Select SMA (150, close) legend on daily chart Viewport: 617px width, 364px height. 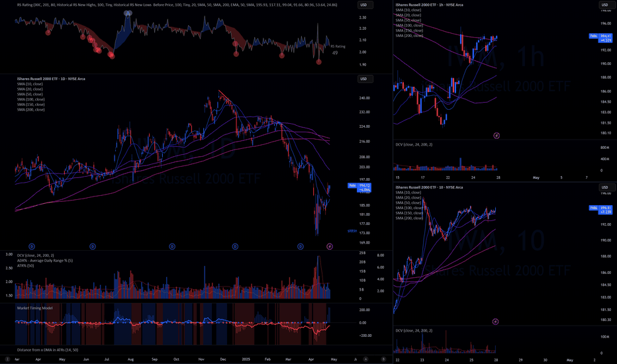(x=30, y=105)
